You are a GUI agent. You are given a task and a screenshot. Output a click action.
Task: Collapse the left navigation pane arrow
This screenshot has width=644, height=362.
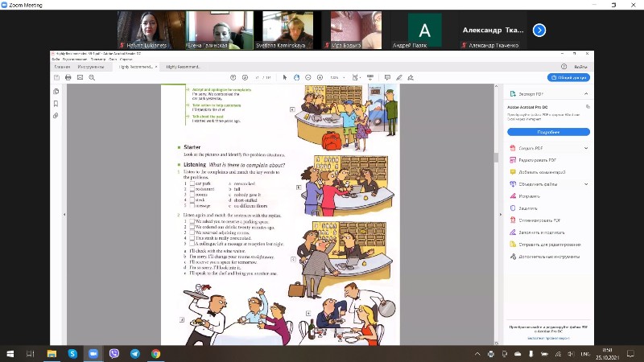pos(64,215)
